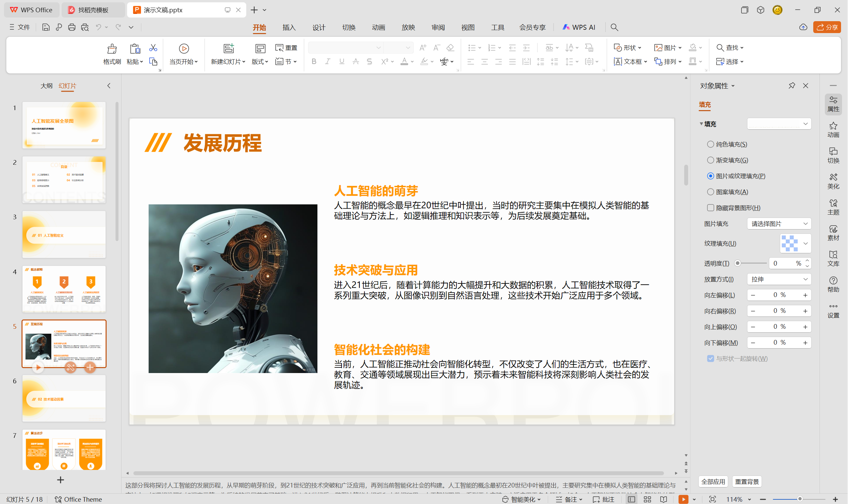Click the print icon in quick toolbar
The height and width of the screenshot is (504, 848).
click(71, 27)
